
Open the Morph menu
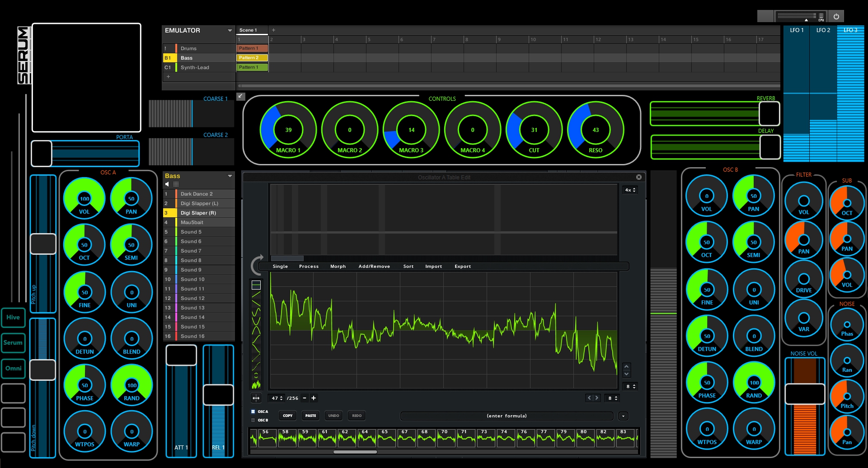[x=338, y=266]
